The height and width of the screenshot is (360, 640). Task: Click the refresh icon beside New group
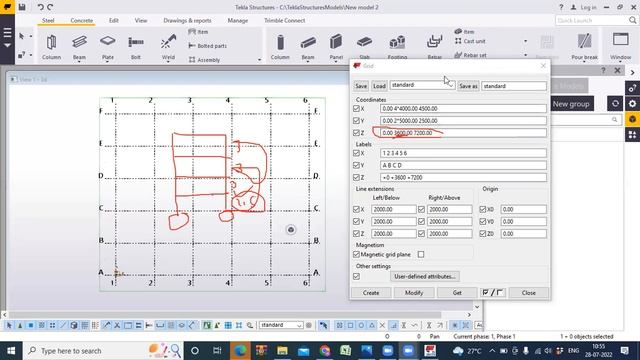click(x=615, y=104)
